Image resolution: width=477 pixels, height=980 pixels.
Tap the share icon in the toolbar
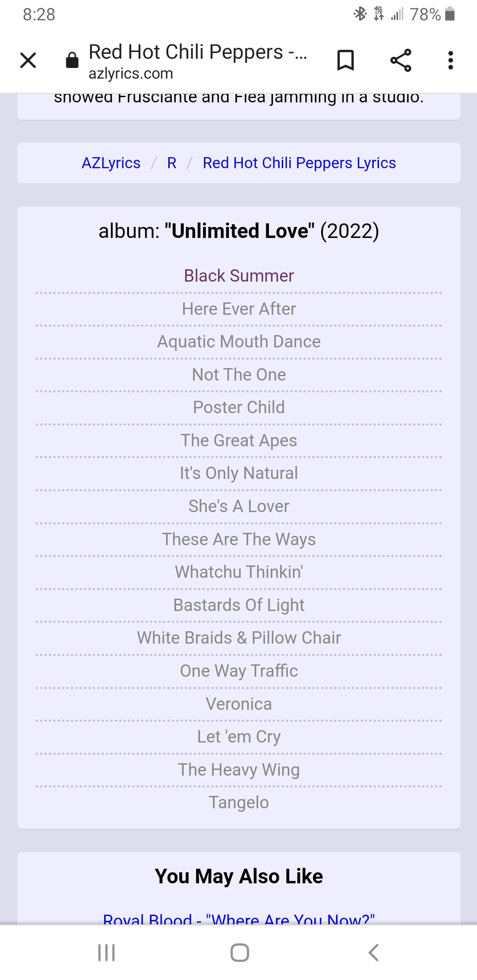[400, 60]
